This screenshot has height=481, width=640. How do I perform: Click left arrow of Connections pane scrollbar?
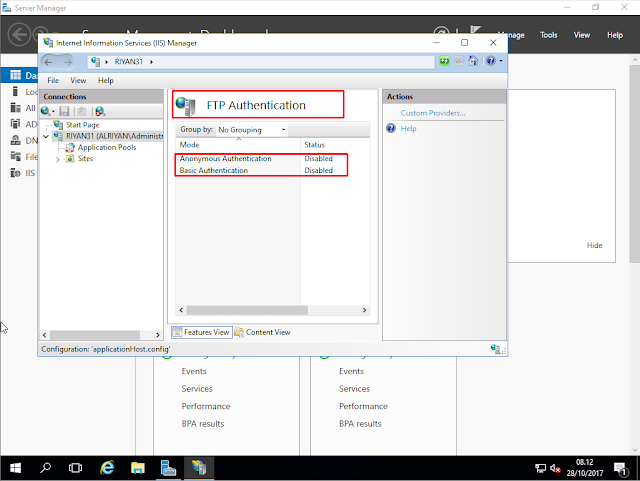click(x=44, y=335)
